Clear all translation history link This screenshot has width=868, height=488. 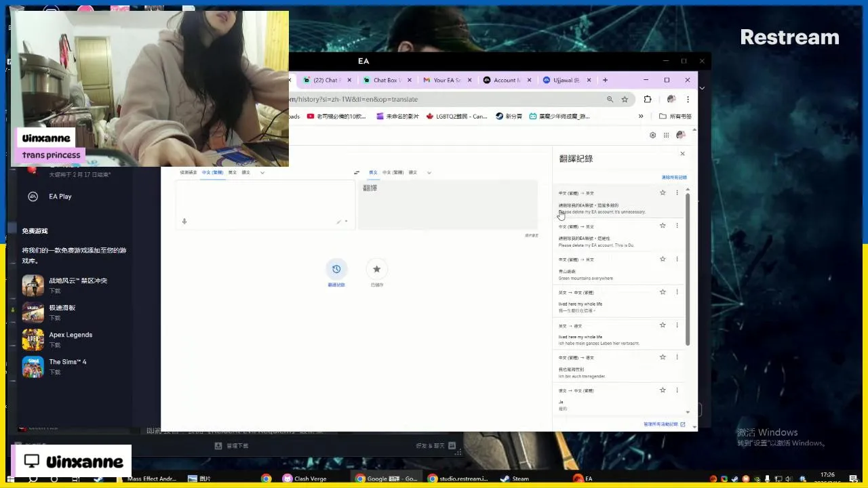coord(674,178)
